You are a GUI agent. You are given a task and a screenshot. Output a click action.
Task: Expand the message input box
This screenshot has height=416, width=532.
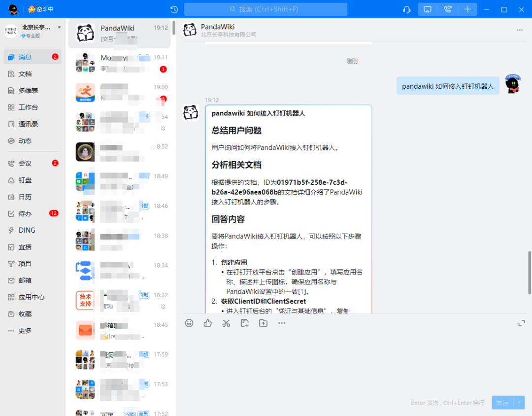(x=522, y=323)
